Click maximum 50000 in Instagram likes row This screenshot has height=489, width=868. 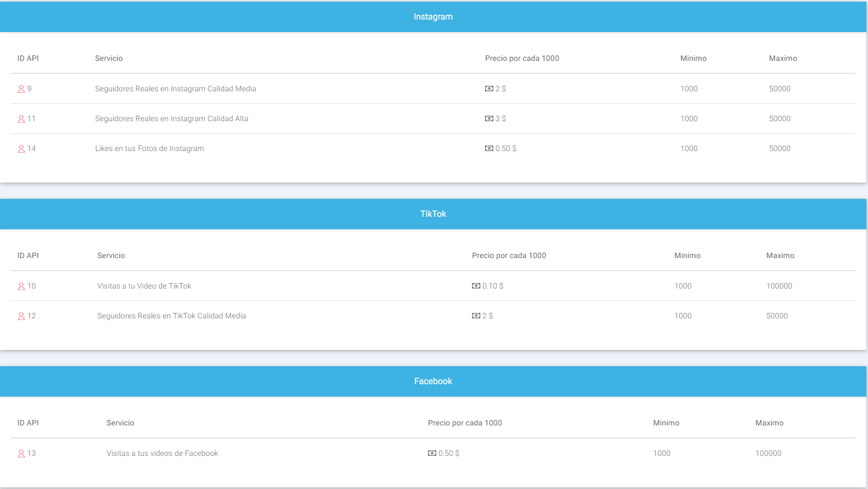coord(780,148)
